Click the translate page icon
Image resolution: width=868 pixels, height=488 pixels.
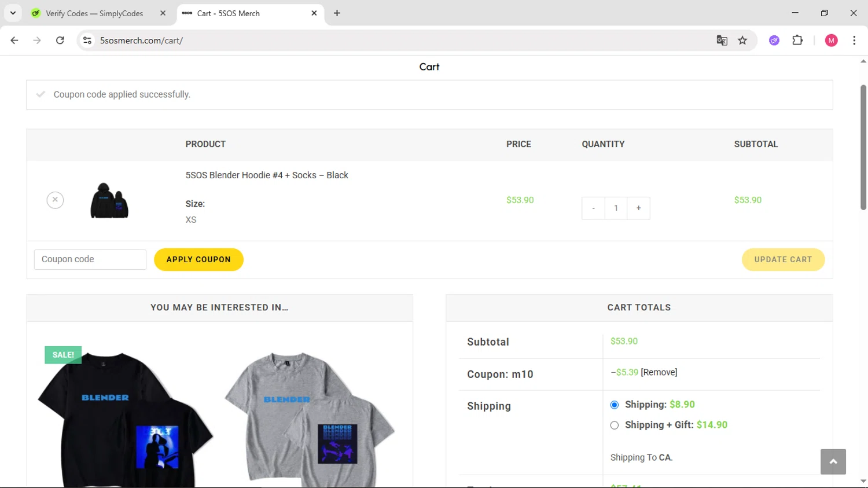(722, 41)
